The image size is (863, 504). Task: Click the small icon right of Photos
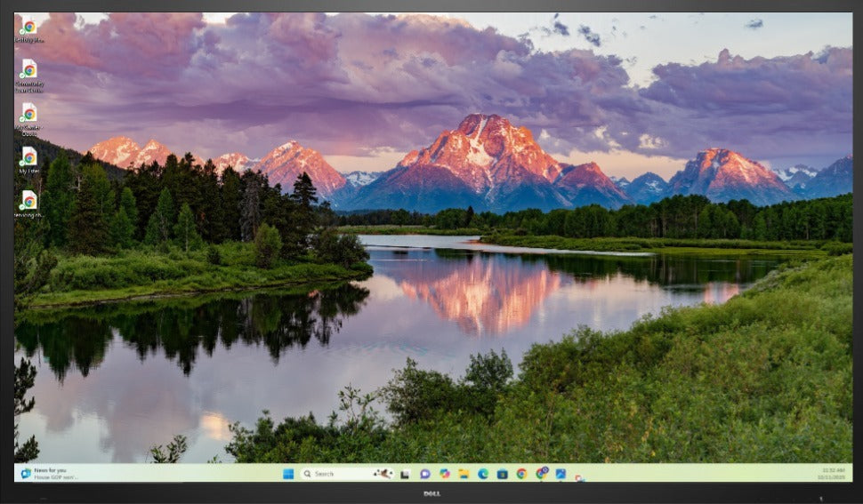click(578, 477)
